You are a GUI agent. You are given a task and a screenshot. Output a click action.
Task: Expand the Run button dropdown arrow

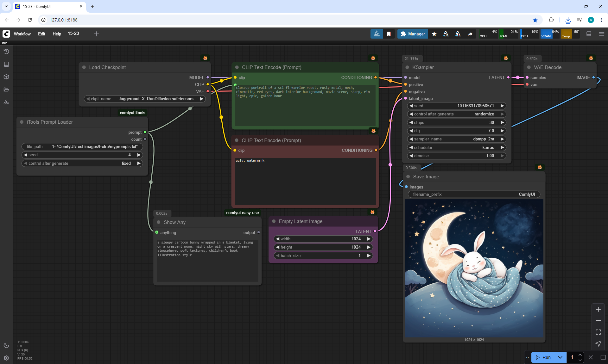560,357
